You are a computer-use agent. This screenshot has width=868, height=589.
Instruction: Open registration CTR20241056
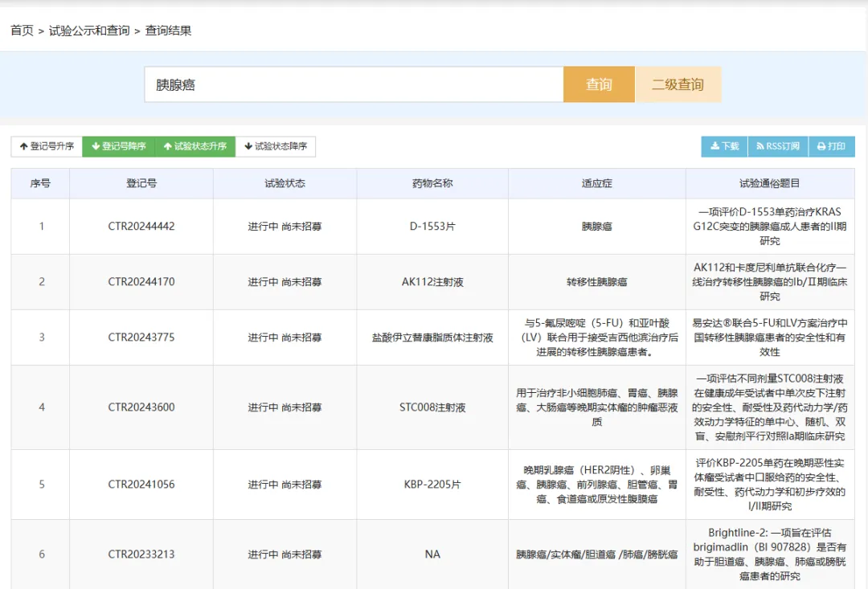(x=141, y=485)
